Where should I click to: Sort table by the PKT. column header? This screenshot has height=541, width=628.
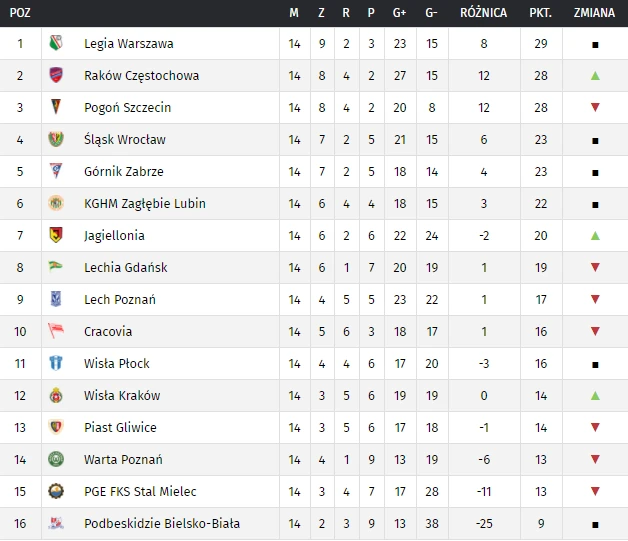[x=541, y=13]
